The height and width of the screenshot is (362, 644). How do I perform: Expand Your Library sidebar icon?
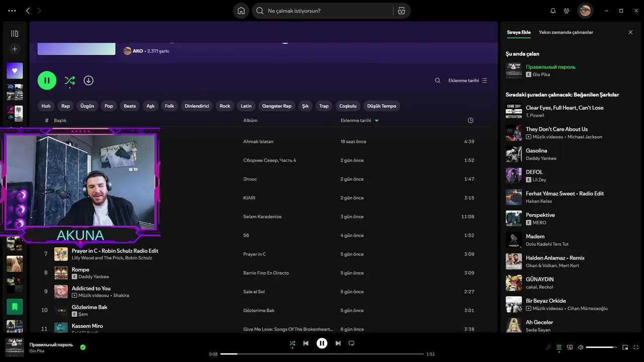coord(15,34)
